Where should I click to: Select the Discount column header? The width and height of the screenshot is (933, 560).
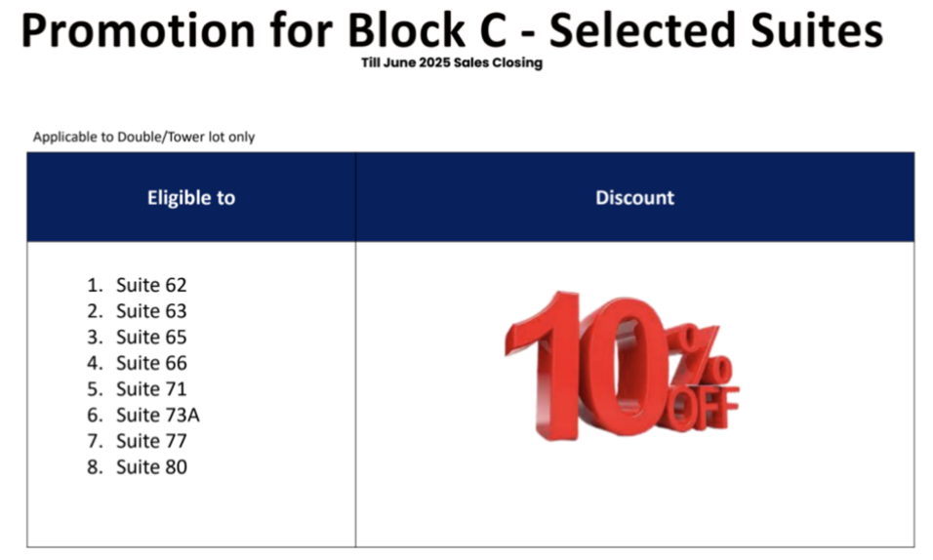pyautogui.click(x=634, y=197)
